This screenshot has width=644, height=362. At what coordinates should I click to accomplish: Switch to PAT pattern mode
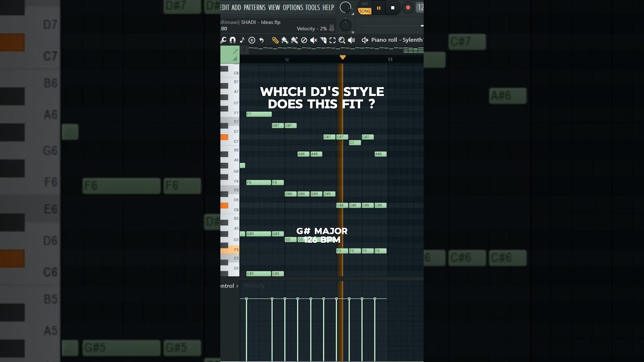pos(365,4)
